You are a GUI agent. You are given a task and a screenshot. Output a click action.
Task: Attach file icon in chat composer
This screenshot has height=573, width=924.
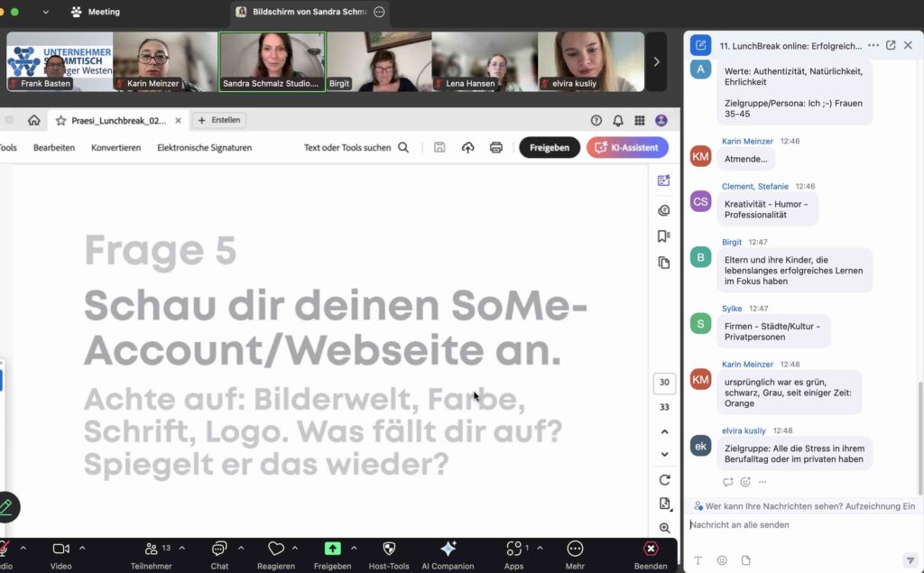click(746, 560)
